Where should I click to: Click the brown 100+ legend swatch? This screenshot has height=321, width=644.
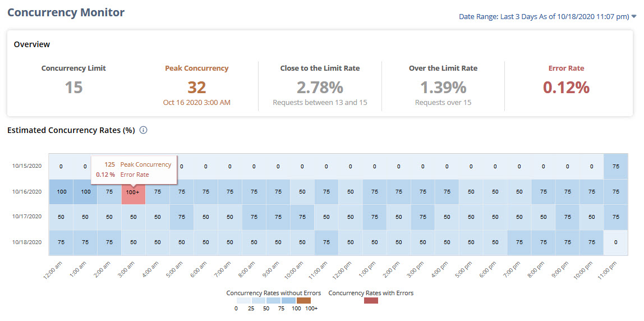[x=303, y=300]
